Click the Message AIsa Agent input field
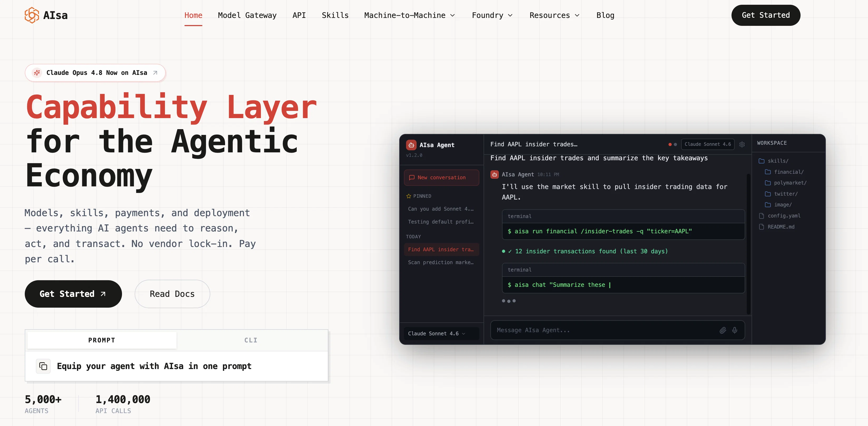This screenshot has width=868, height=426. pos(617,330)
